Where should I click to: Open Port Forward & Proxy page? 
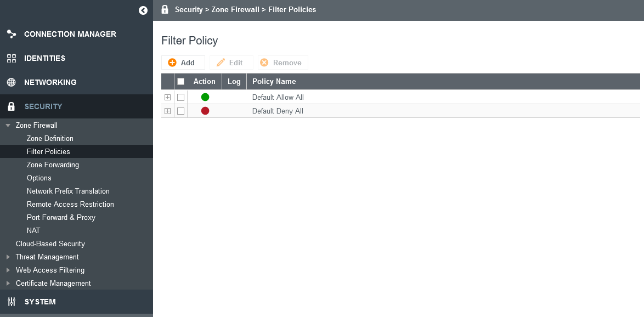pos(61,217)
